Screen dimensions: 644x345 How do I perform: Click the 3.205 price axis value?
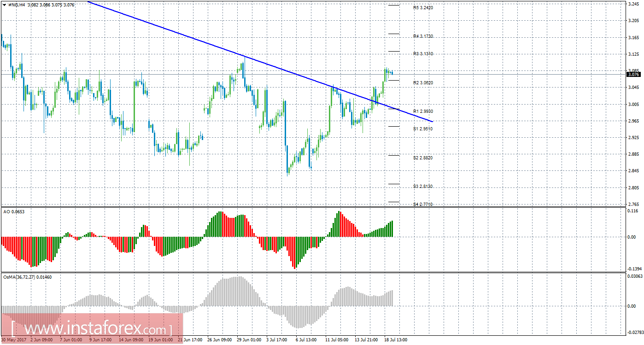pyautogui.click(x=633, y=21)
